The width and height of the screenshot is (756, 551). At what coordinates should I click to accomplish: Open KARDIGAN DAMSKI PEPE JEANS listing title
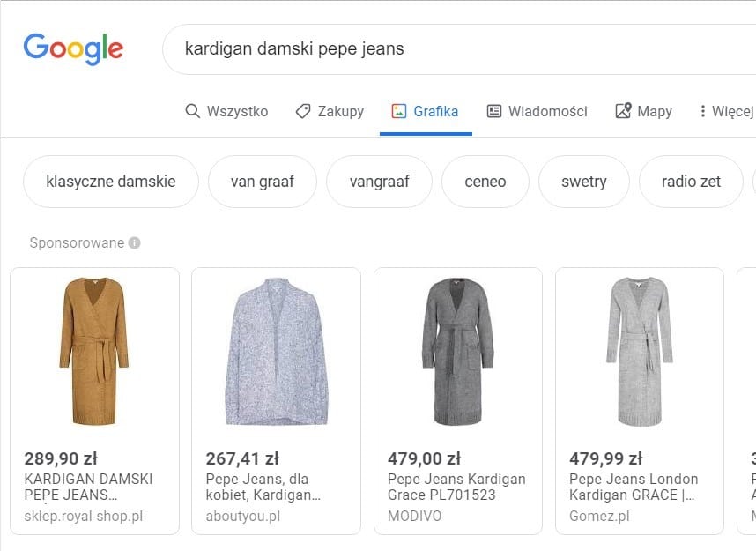coord(88,487)
